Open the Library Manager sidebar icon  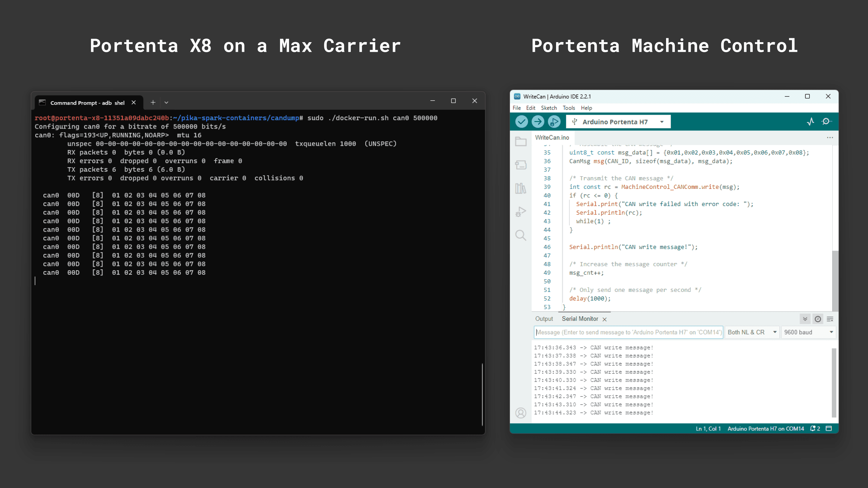pyautogui.click(x=520, y=188)
